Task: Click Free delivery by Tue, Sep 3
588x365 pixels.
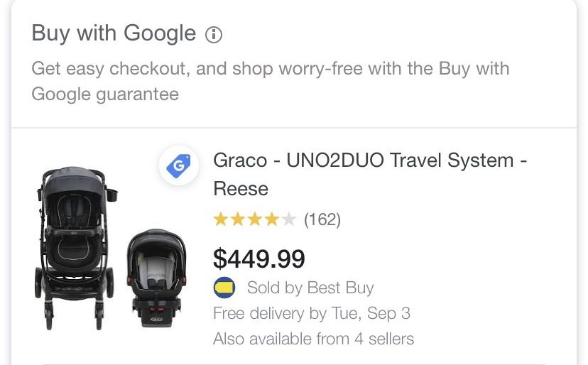Action: [311, 313]
